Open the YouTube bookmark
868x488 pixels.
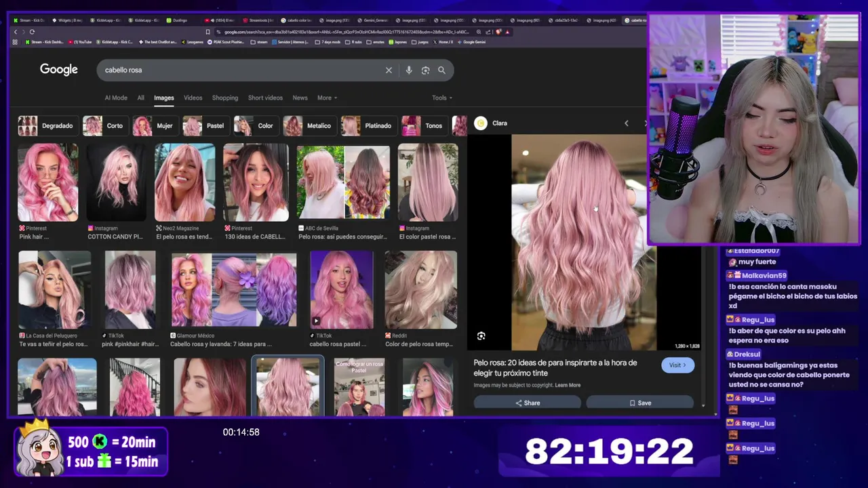80,42
